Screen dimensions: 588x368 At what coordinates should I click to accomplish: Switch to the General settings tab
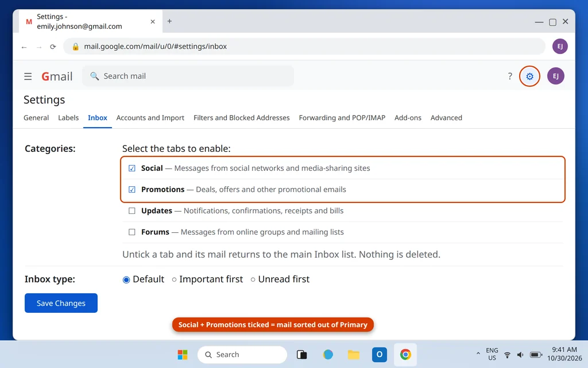tap(36, 118)
